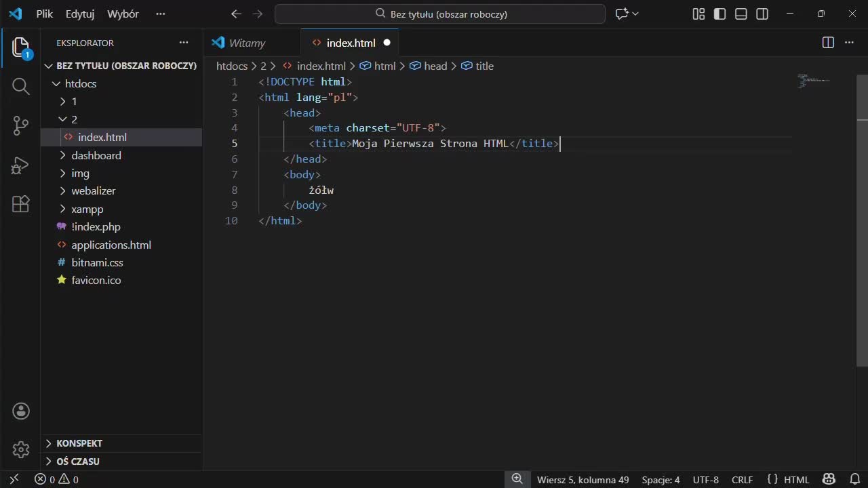Screen dimensions: 868x488
Task: Expand the KONSPEKT section
Action: click(x=79, y=443)
